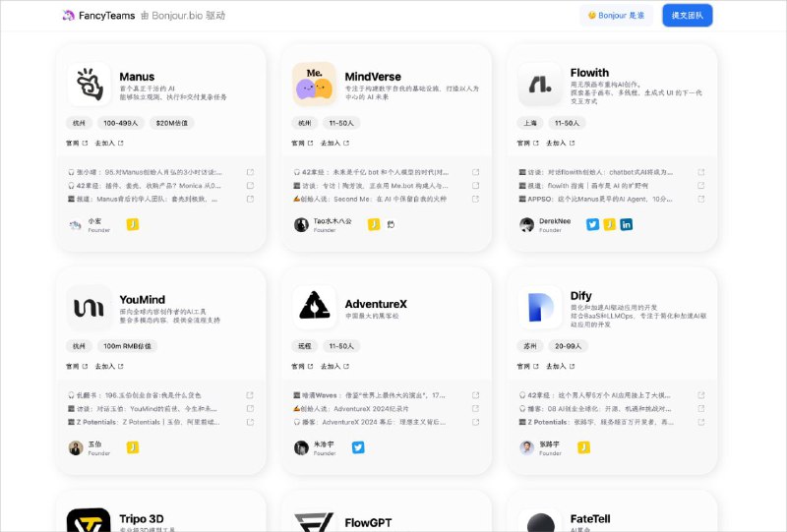Open the 创始人说 AdventureX 2024纪录片 link
787x532 pixels.
pos(351,409)
